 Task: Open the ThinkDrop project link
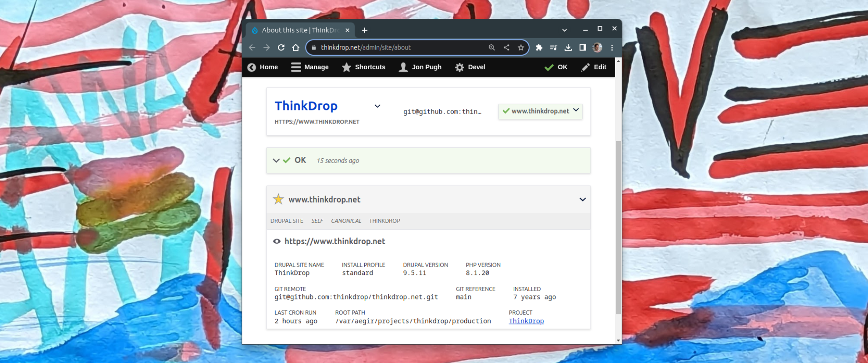pyautogui.click(x=526, y=321)
